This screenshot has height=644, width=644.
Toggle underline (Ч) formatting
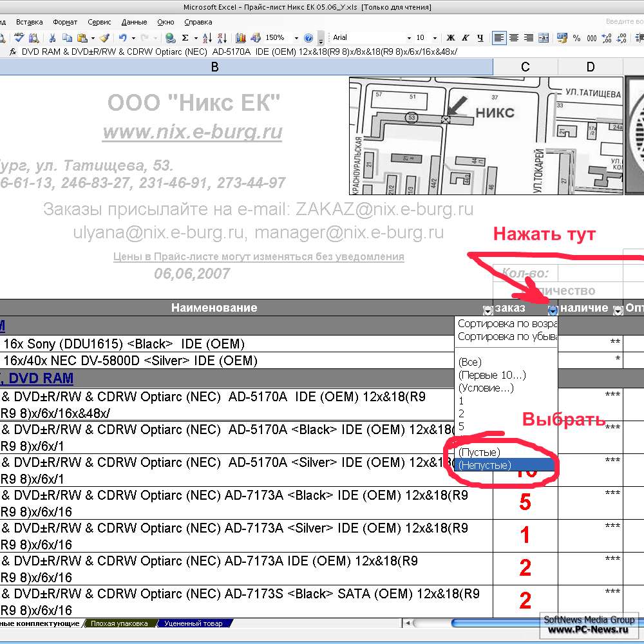[x=480, y=38]
